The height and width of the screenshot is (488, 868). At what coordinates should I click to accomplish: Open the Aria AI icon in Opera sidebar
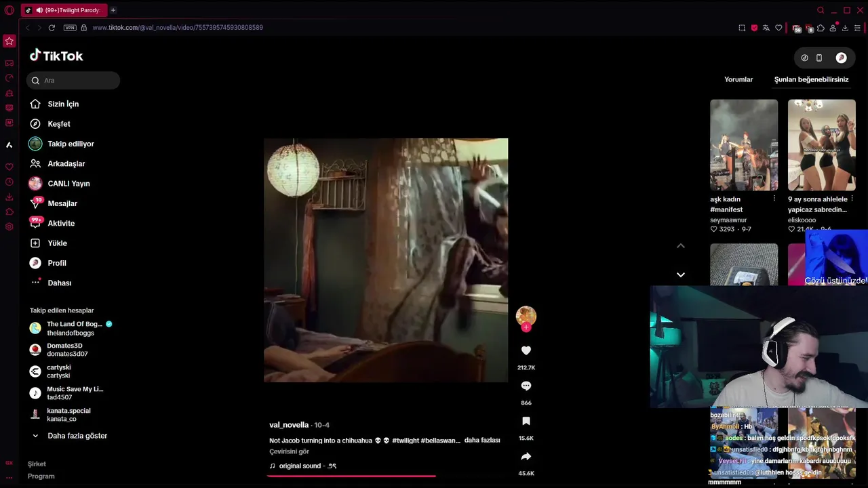click(9, 145)
